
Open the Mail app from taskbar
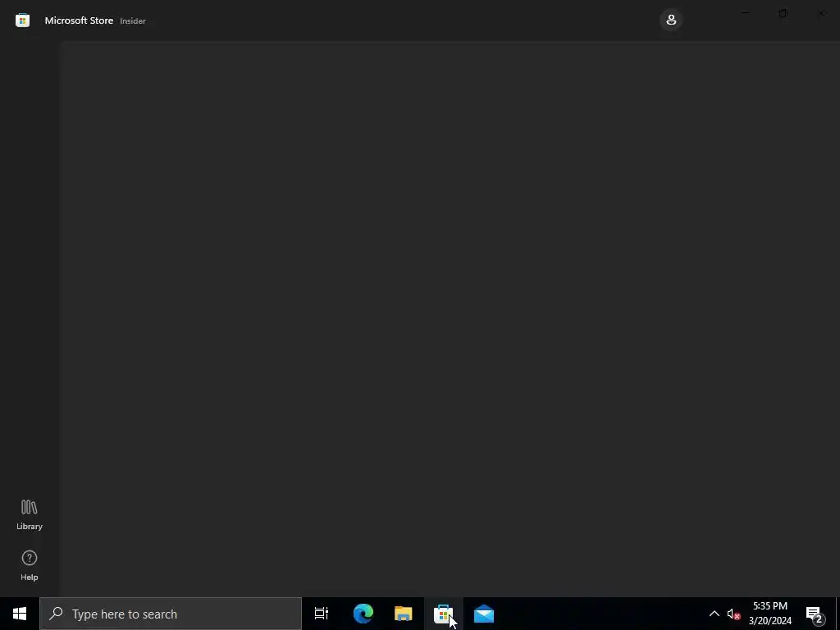pos(484,614)
